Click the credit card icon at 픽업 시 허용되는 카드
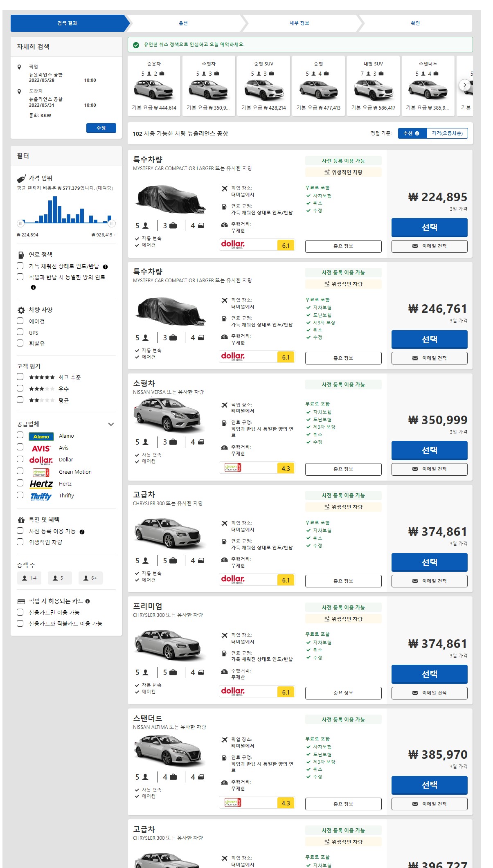The height and width of the screenshot is (868, 493). point(21,601)
